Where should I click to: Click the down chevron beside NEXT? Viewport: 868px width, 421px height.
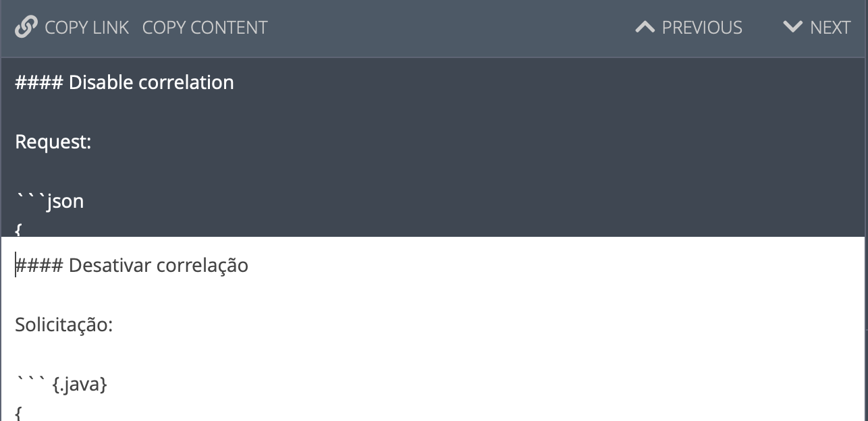click(x=793, y=28)
